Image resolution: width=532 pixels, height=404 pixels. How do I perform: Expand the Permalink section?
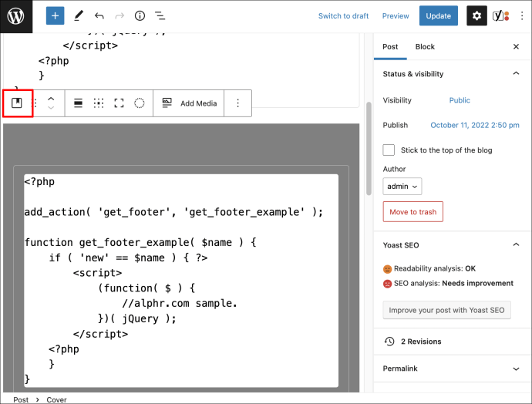516,369
